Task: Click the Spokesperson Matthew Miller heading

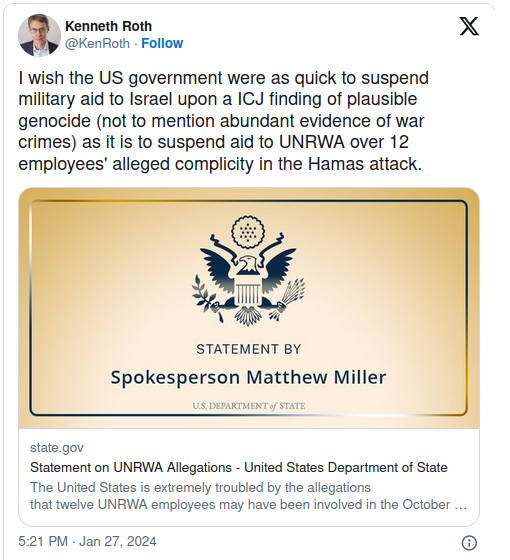Action: pos(248,377)
